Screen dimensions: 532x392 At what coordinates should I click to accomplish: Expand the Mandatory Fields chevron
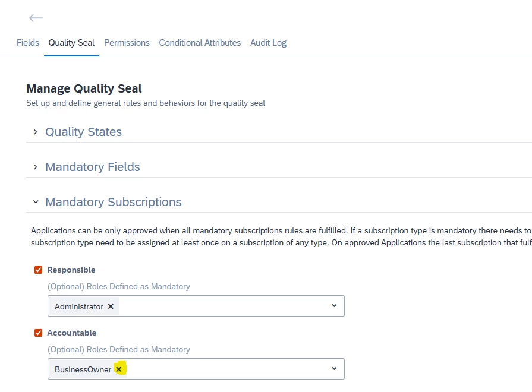tap(36, 167)
